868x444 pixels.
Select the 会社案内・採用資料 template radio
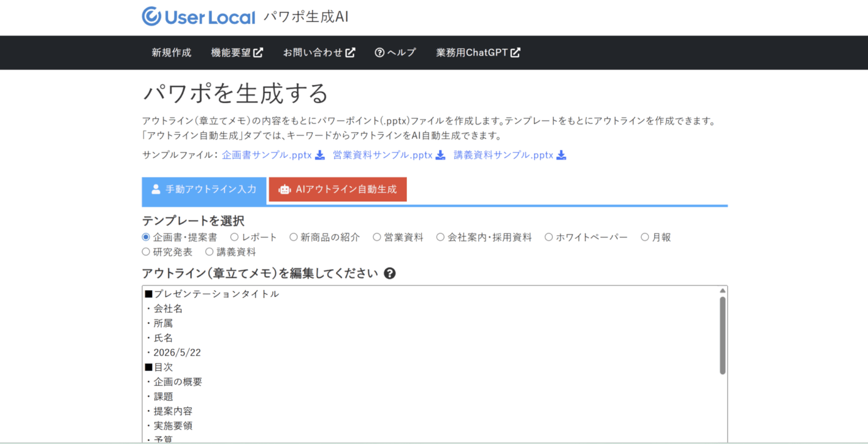[440, 237]
